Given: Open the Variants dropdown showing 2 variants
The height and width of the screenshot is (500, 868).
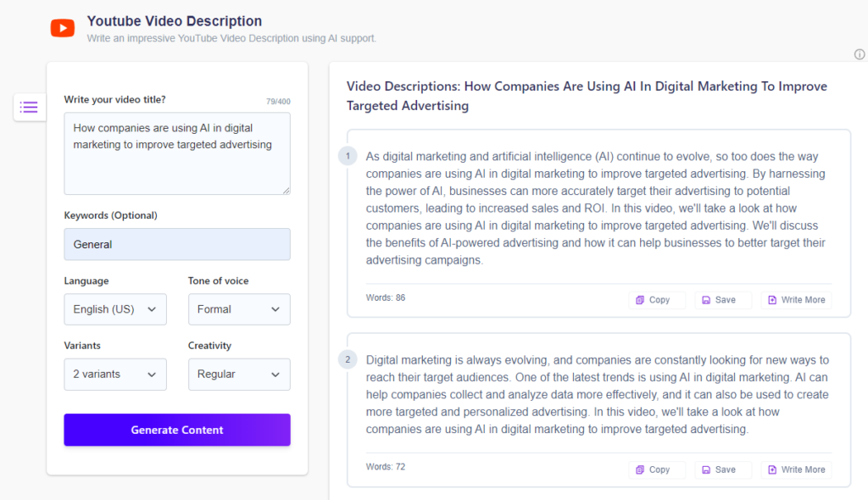Looking at the screenshot, I should coord(115,375).
